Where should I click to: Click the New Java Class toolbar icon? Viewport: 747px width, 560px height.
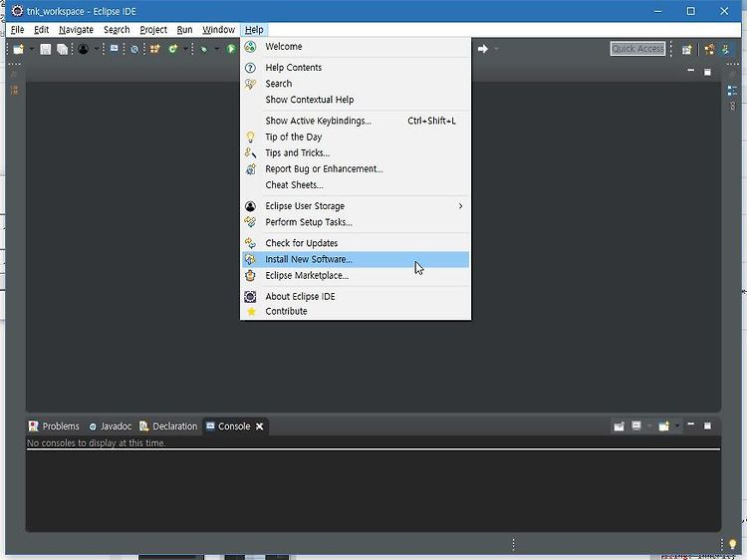(173, 49)
